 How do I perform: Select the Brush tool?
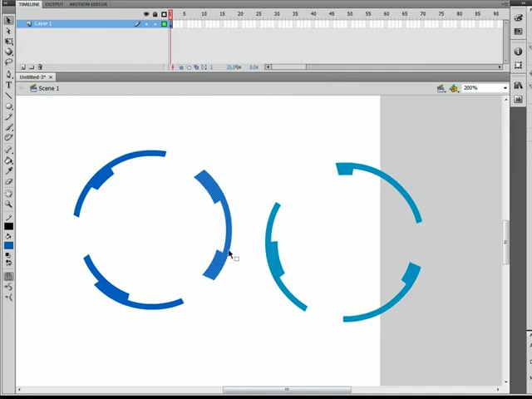(x=8, y=127)
